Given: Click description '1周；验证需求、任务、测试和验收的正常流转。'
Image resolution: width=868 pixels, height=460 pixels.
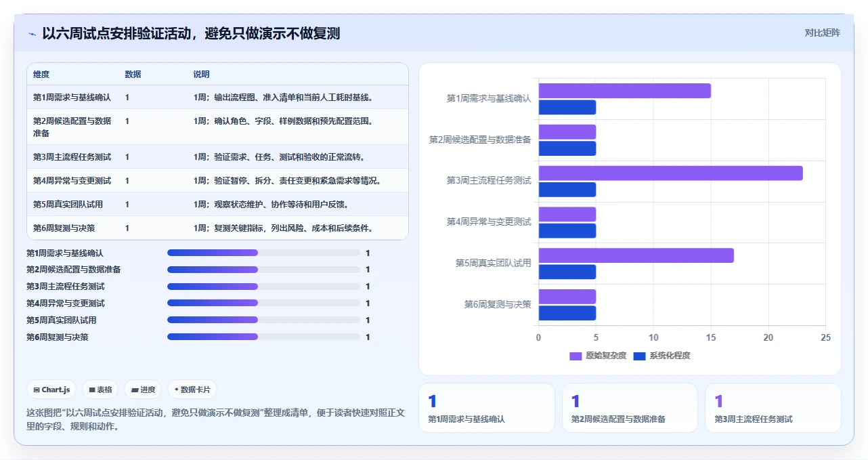Looking at the screenshot, I should click(279, 157).
